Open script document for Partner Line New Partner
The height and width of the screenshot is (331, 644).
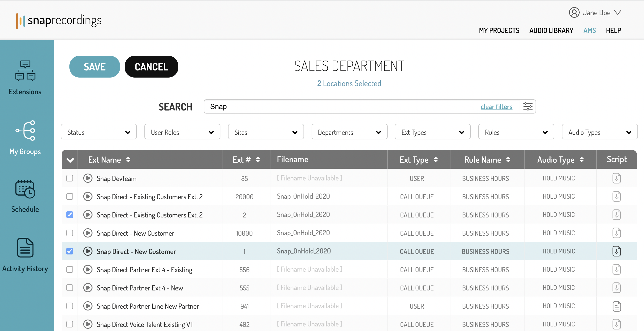616,306
